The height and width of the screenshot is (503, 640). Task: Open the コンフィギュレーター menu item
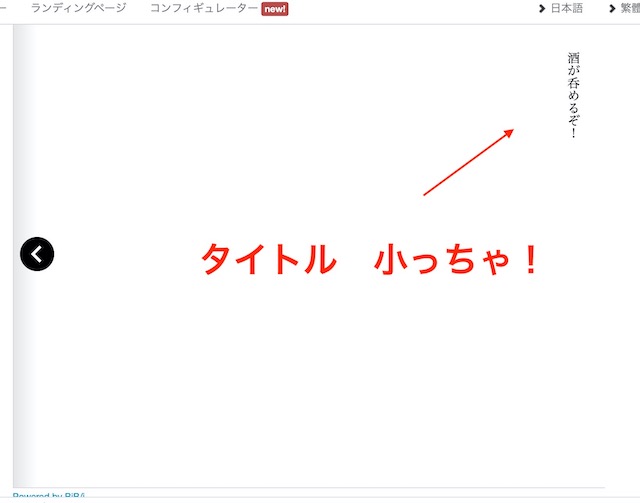tap(203, 8)
